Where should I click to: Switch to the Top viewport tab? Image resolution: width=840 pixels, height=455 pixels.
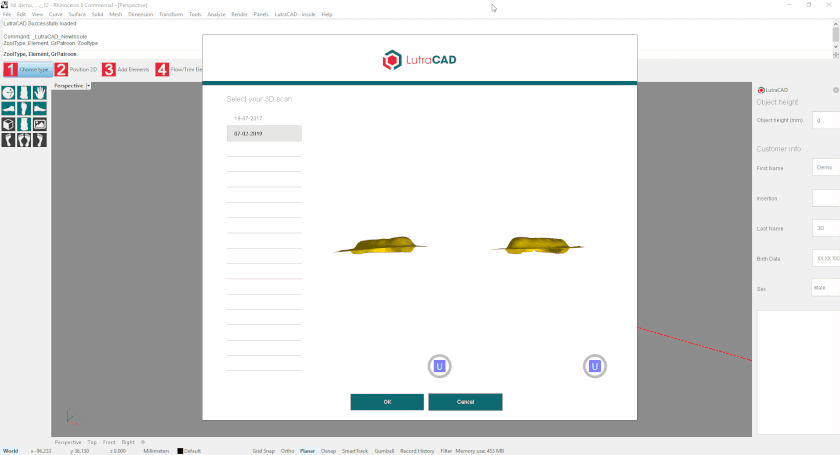[x=92, y=442]
